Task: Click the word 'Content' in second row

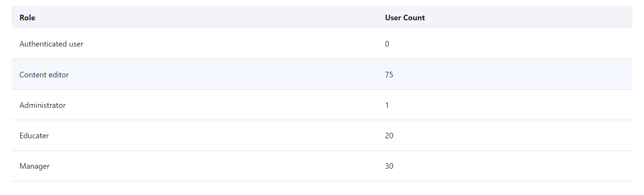Action: tap(33, 75)
